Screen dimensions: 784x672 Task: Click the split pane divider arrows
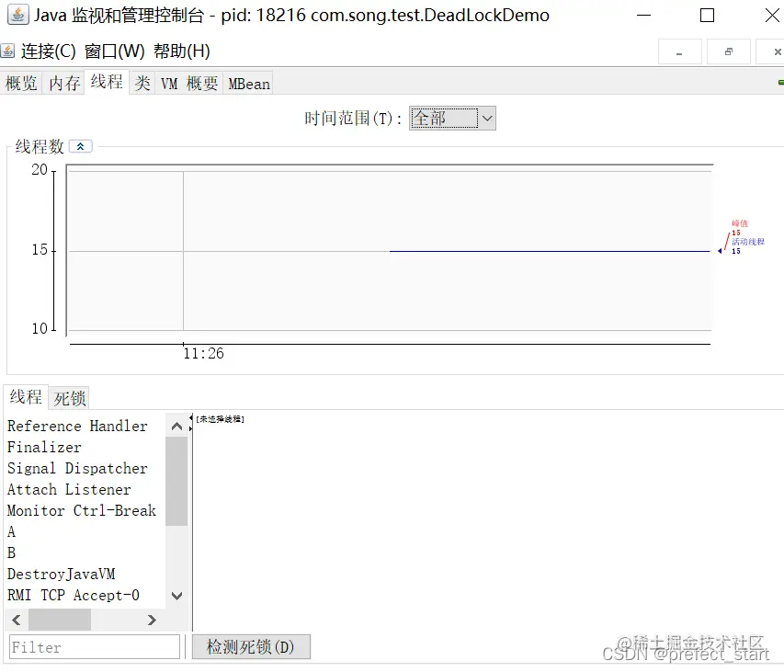click(191, 423)
